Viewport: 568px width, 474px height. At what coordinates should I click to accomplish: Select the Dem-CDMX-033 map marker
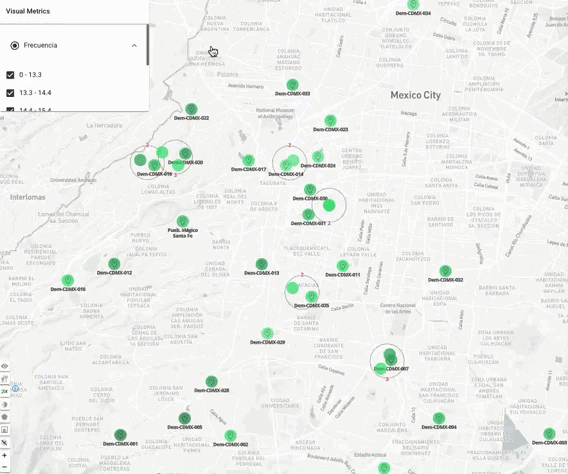click(x=292, y=85)
